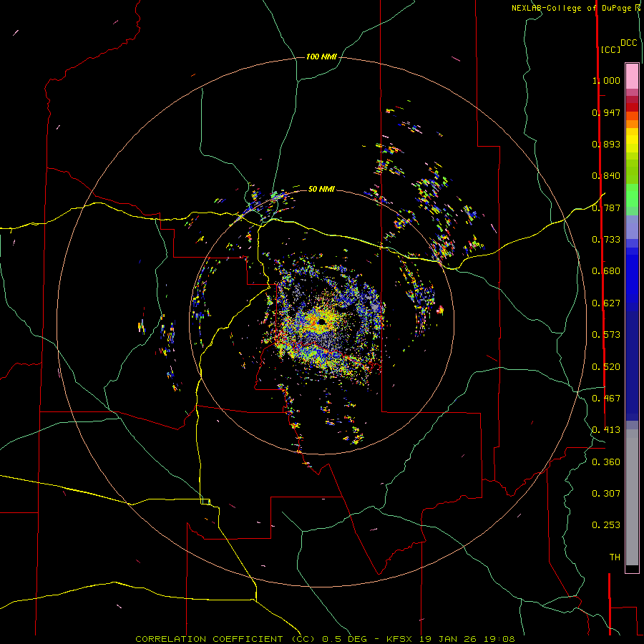Click the black radar site dot at center
The image size is (644, 644).
coord(321,321)
